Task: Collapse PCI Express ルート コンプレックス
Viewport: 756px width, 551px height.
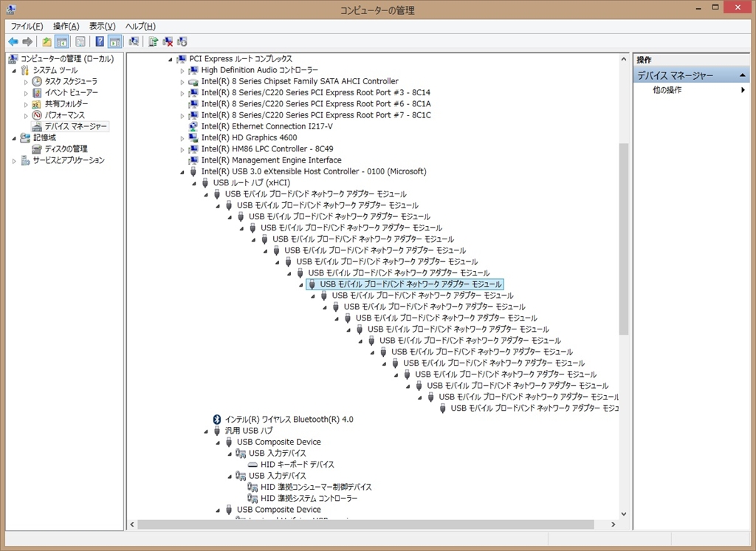Action: point(171,59)
